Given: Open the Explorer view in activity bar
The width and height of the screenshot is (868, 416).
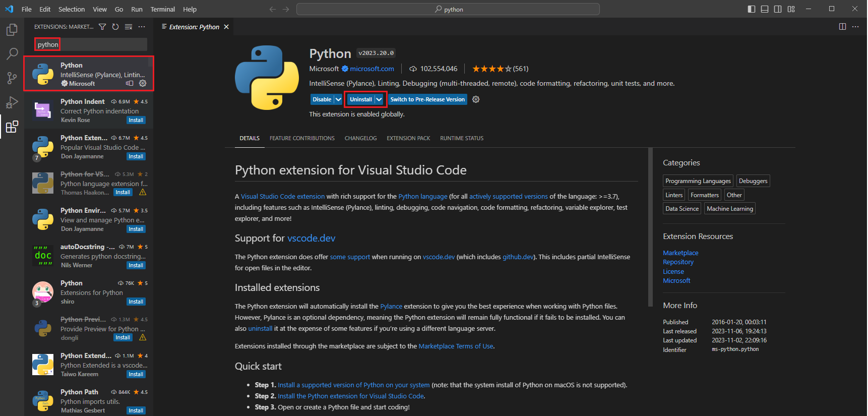Looking at the screenshot, I should [12, 30].
